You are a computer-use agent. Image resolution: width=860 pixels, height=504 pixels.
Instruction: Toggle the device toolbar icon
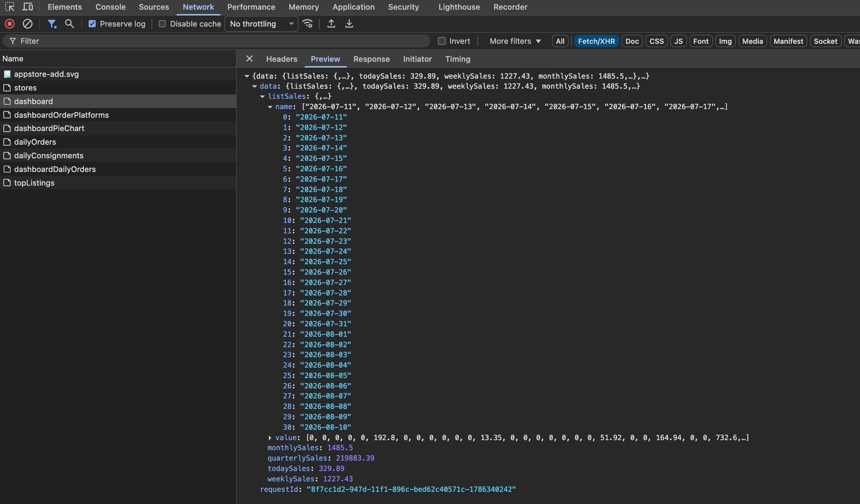click(x=28, y=7)
